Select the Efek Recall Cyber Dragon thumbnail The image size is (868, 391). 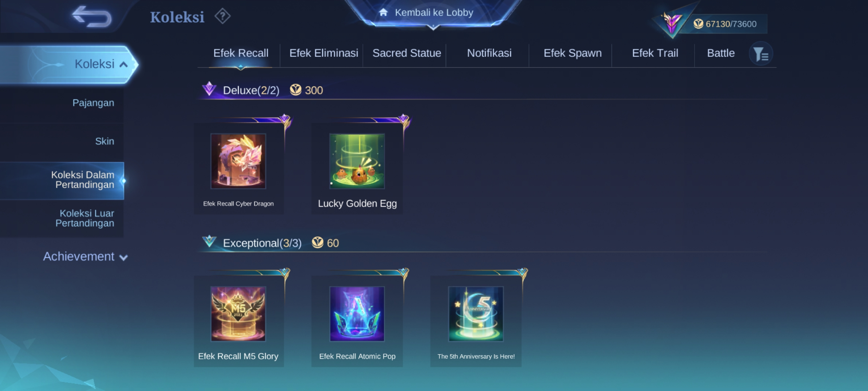(x=238, y=161)
